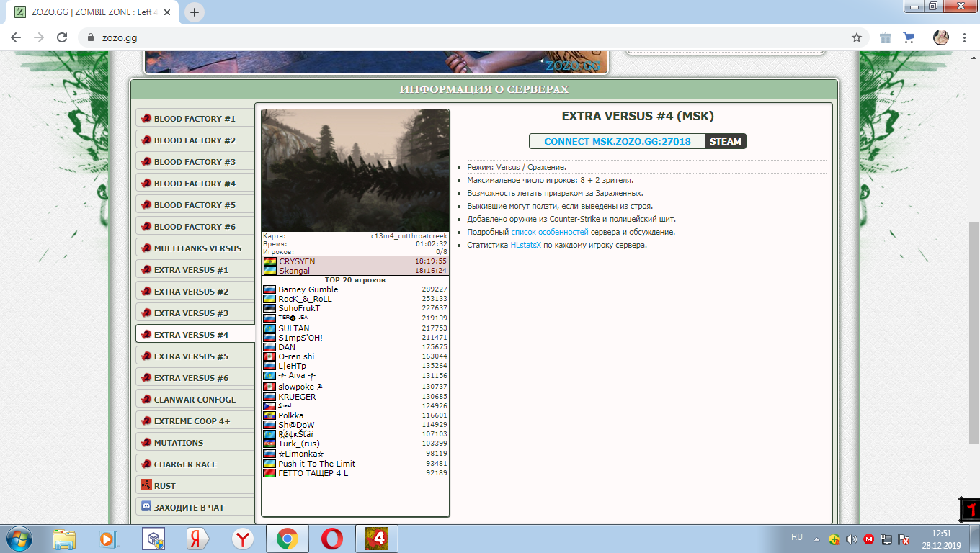Switch to EXTRA VERSUS #5 server

pyautogui.click(x=191, y=356)
